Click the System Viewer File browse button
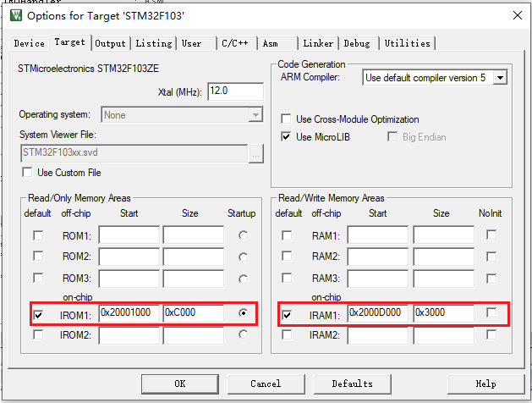This screenshot has width=532, height=403. [255, 154]
